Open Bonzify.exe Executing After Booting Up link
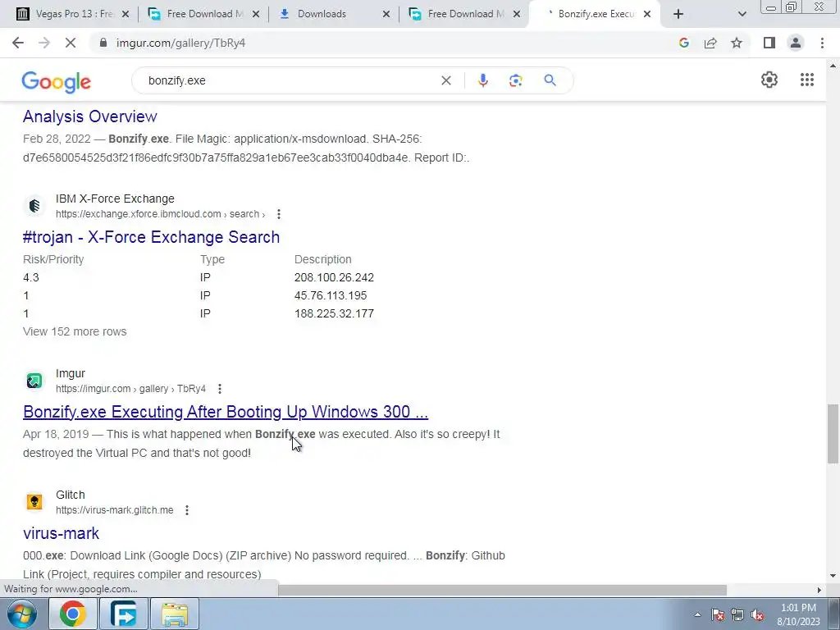840x630 pixels. click(226, 412)
